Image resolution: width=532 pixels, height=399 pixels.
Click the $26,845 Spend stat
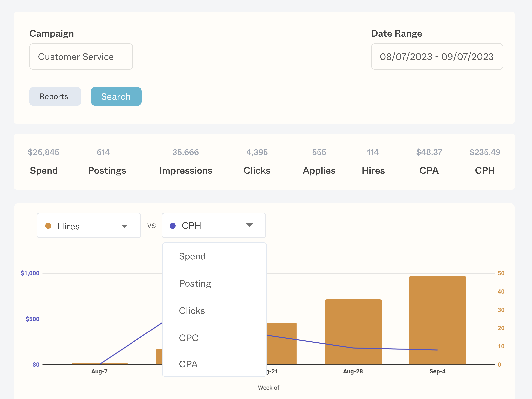click(x=44, y=152)
